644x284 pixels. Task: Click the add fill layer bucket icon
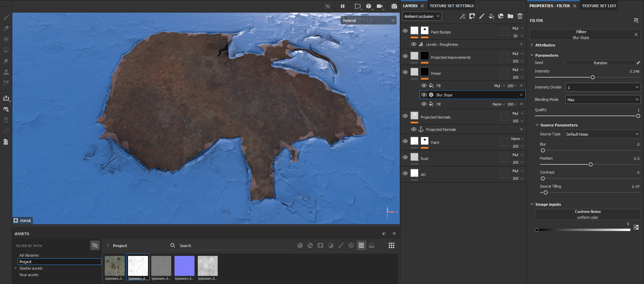click(x=491, y=16)
